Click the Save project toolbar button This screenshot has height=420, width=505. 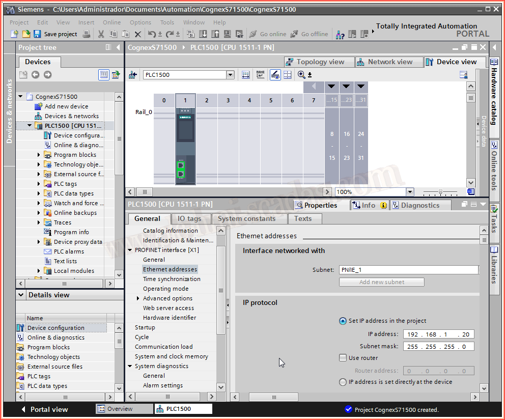point(55,34)
